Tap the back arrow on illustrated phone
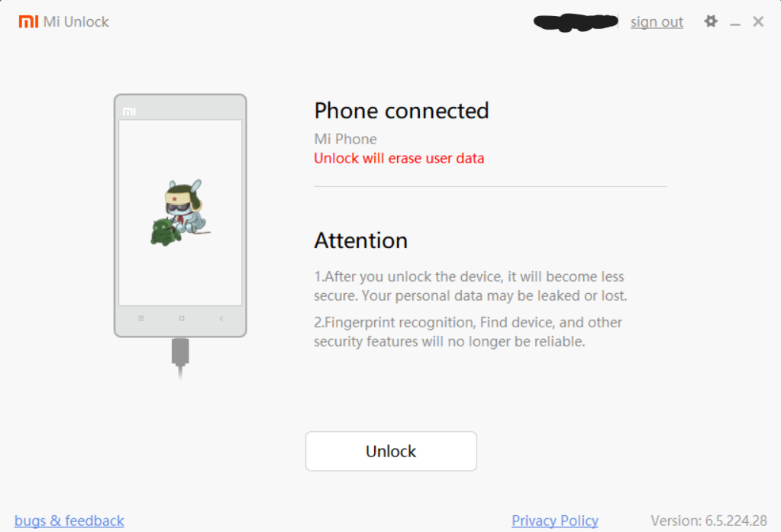 tap(221, 318)
